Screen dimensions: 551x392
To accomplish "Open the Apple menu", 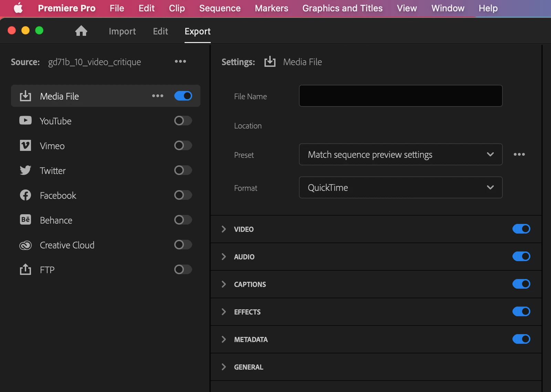I will (x=18, y=8).
